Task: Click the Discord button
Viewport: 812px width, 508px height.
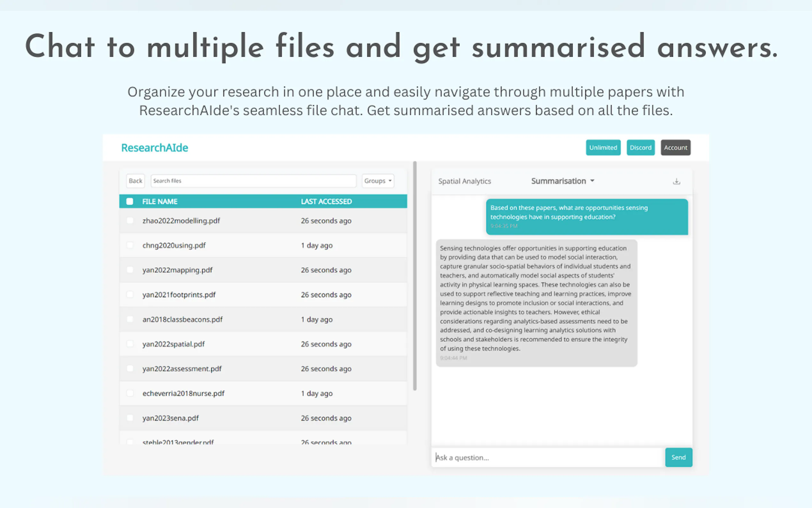Action: coord(640,147)
